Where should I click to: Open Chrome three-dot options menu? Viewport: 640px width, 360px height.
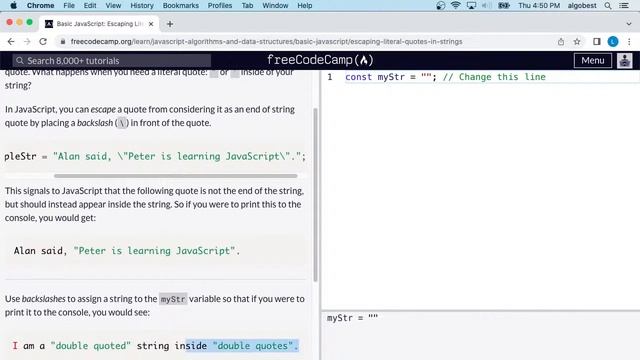point(629,42)
